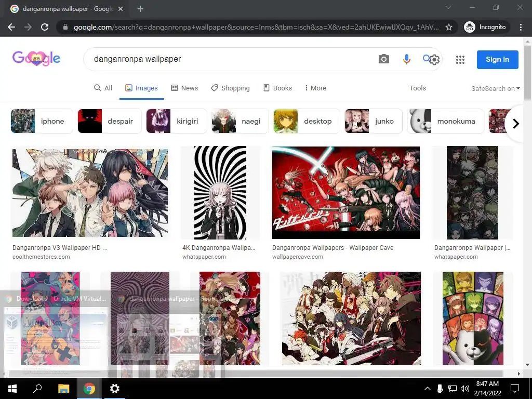Click the Danganronpa V3 Wallpaper HD title

pyautogui.click(x=60, y=248)
